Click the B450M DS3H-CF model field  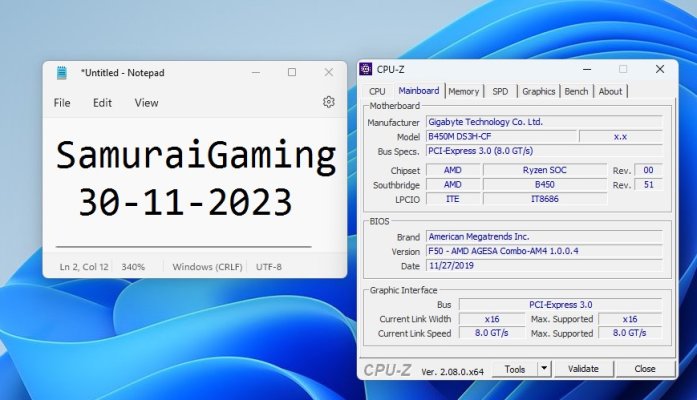pos(502,136)
